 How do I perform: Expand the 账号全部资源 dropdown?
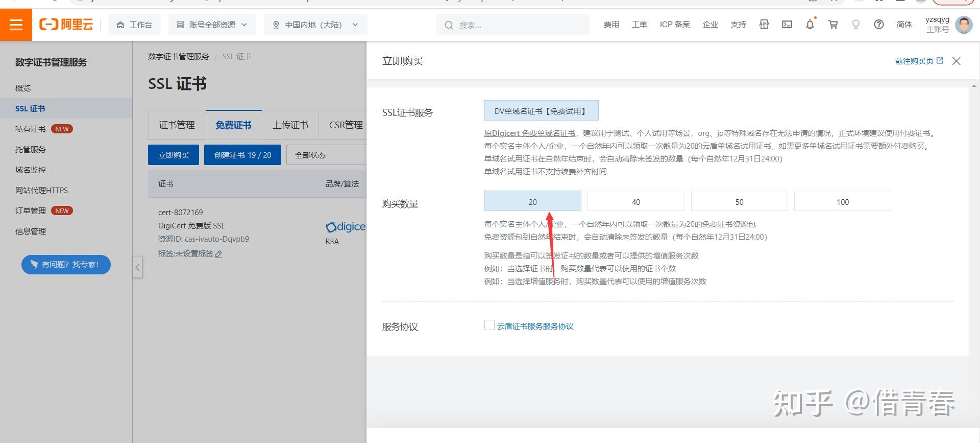212,25
